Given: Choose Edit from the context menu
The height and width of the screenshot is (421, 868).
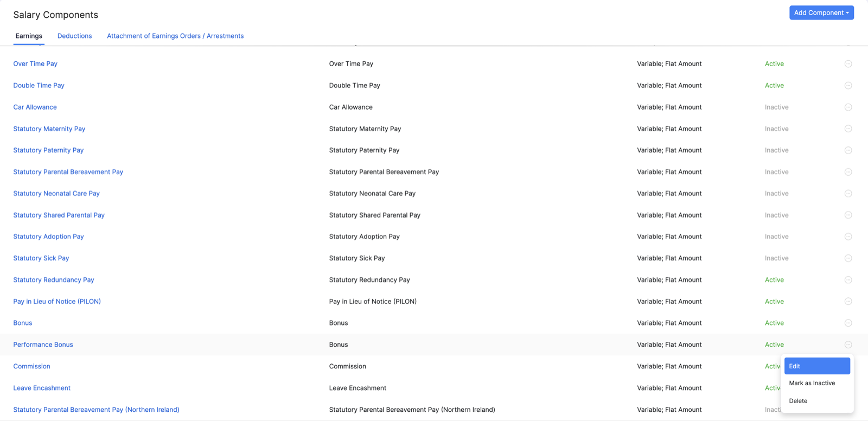Looking at the screenshot, I should 817,366.
